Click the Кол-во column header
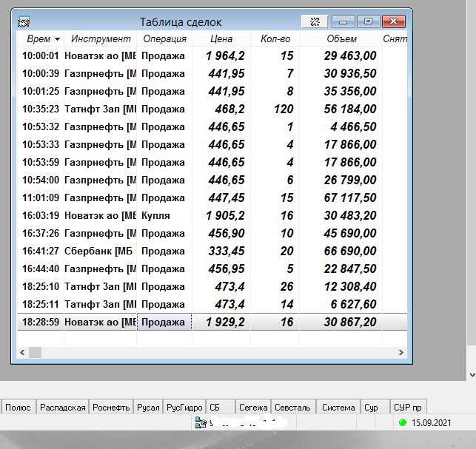This screenshot has height=449, width=476. pyautogui.click(x=275, y=38)
